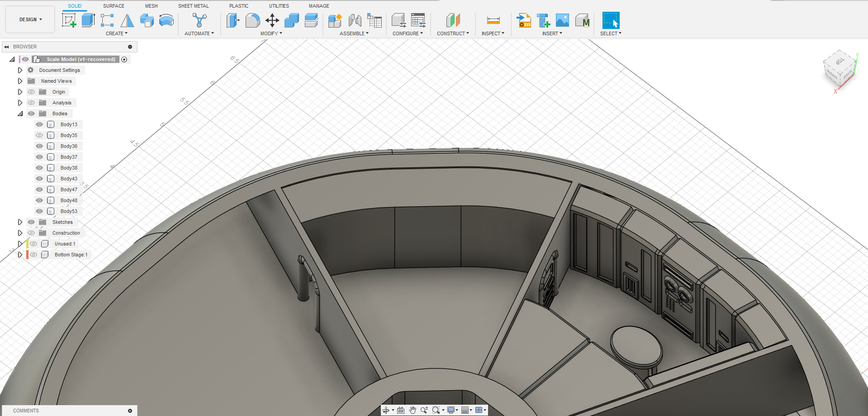The width and height of the screenshot is (868, 416).
Task: Collapse the Bodies folder
Action: 20,113
